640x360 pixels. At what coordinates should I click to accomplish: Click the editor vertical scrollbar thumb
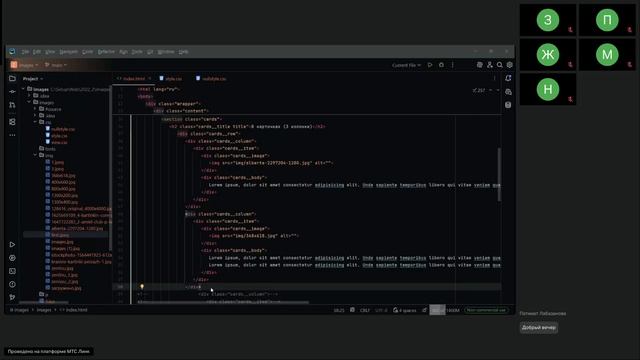[499, 174]
